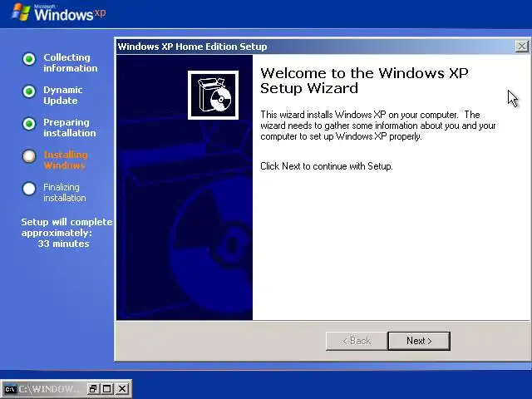Click the 'Windows XP Home Edition Setup' title bar
The height and width of the screenshot is (399, 532).
pos(316,47)
